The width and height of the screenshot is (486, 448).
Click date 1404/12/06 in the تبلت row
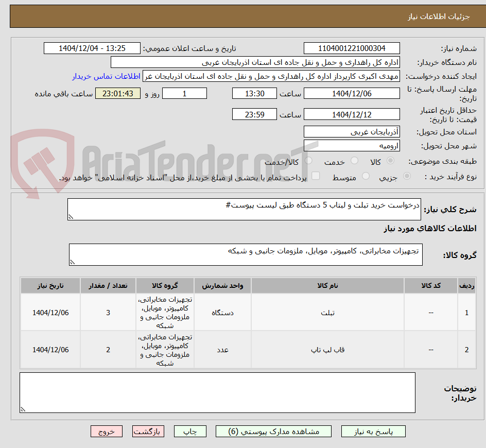(50, 313)
